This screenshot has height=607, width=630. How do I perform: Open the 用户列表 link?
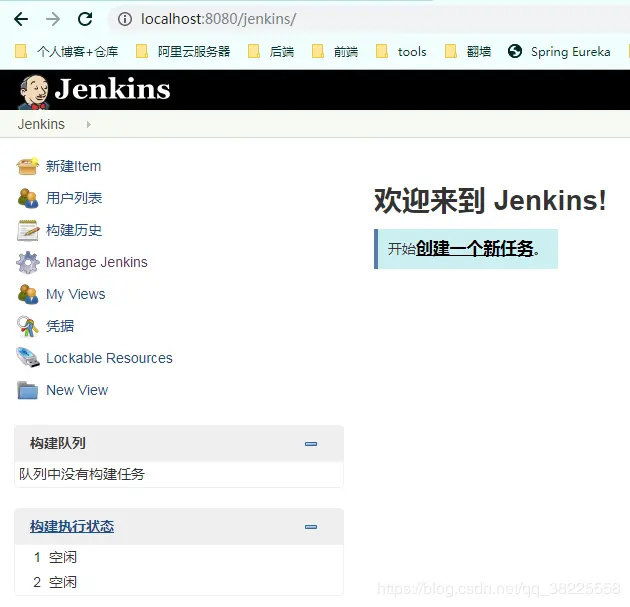(x=74, y=198)
